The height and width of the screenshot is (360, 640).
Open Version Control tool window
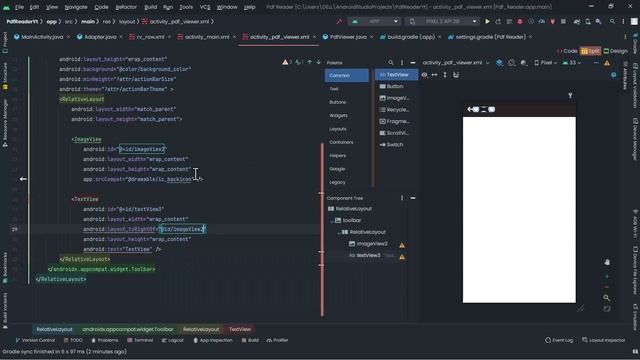[x=35, y=340]
